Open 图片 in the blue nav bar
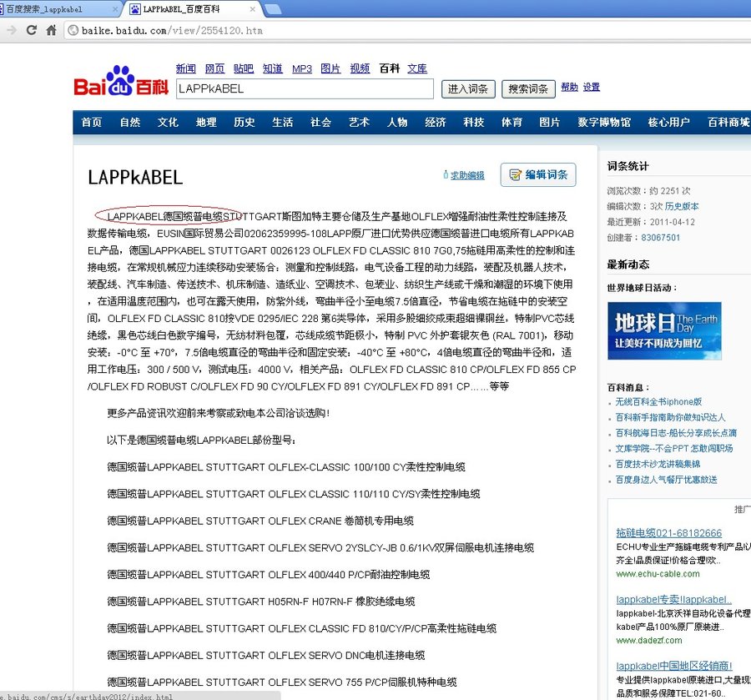Viewport: 751px width, 700px height. (x=549, y=123)
